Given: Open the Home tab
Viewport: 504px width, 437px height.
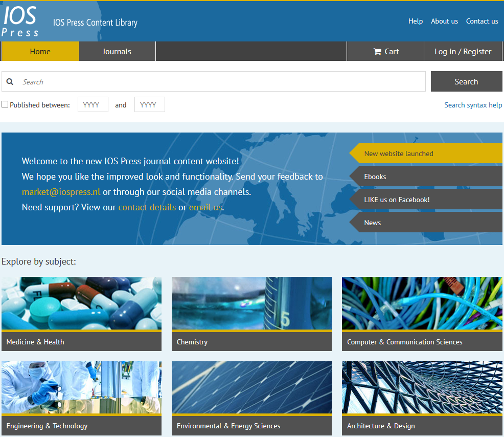Looking at the screenshot, I should (x=40, y=52).
